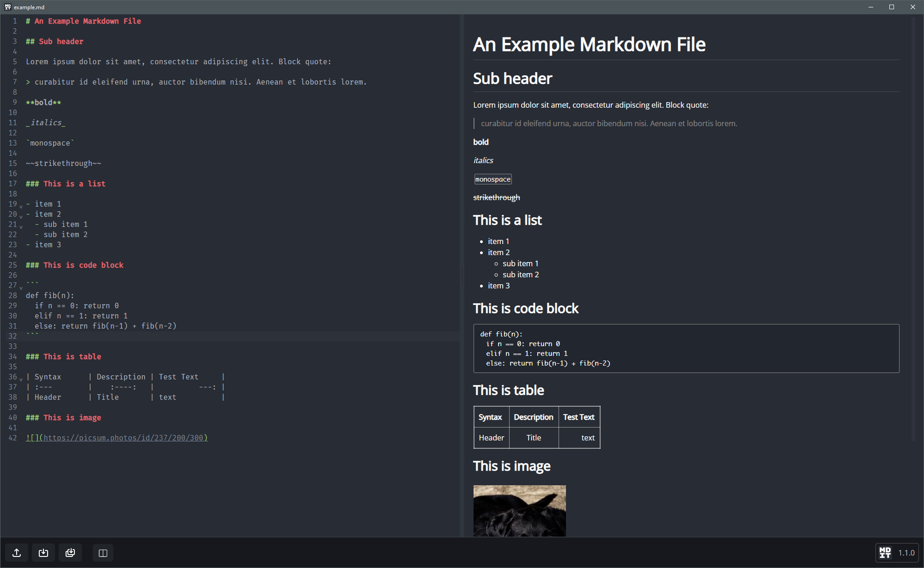Viewport: 924px width, 568px height.
Task: Place cursor on the bold text line
Action: pos(43,102)
